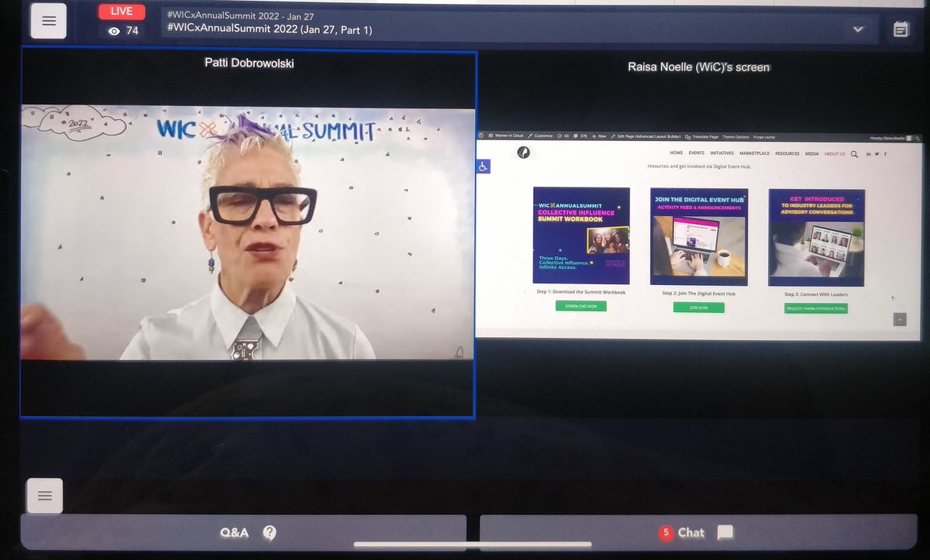This screenshot has height=560, width=930.
Task: Open the Q&A panel
Action: (x=243, y=533)
